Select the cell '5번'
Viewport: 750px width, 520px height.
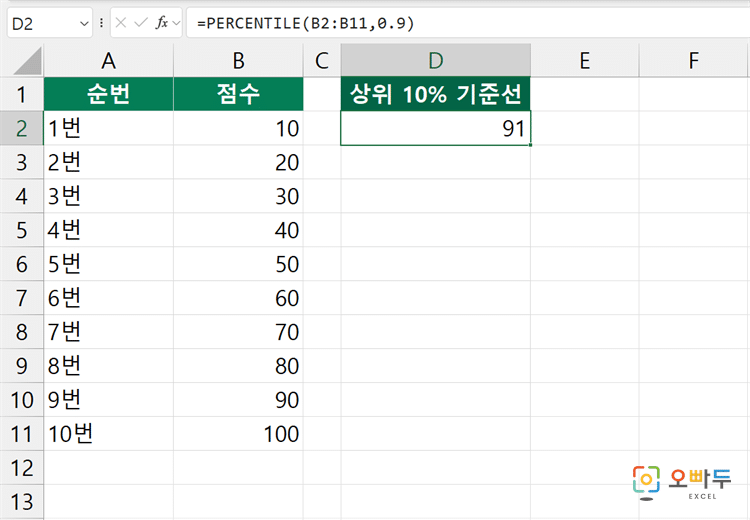[x=109, y=264]
